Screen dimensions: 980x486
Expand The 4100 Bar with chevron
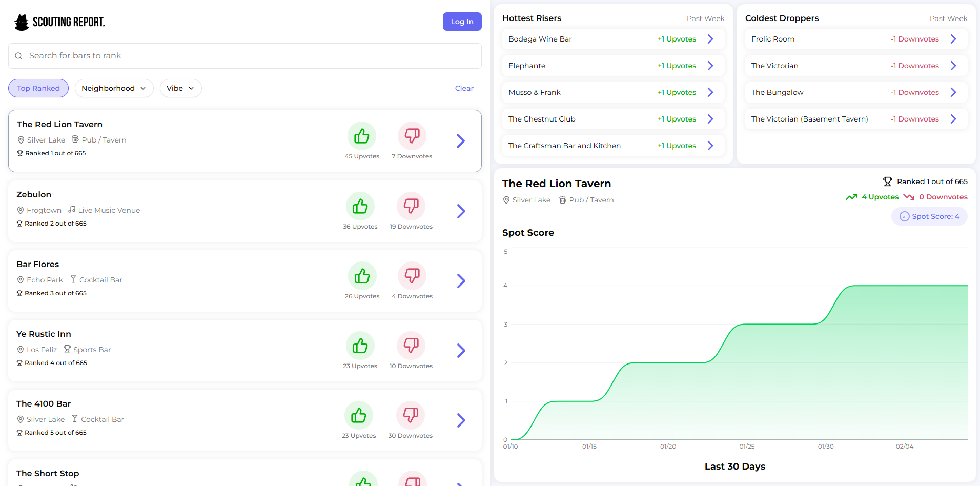(461, 420)
